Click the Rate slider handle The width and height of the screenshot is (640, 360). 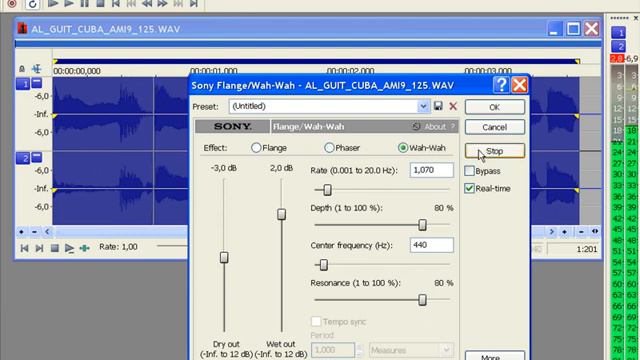click(327, 190)
